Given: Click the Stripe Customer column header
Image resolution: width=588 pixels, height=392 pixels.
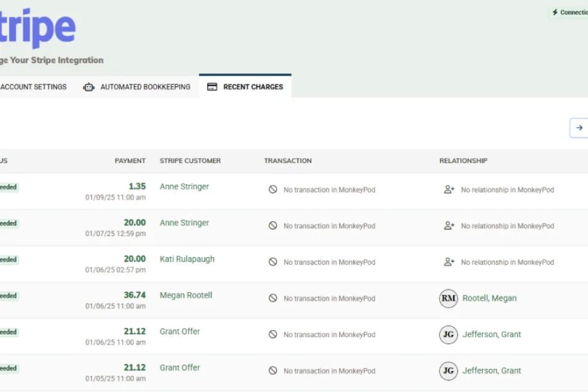Looking at the screenshot, I should [190, 161].
